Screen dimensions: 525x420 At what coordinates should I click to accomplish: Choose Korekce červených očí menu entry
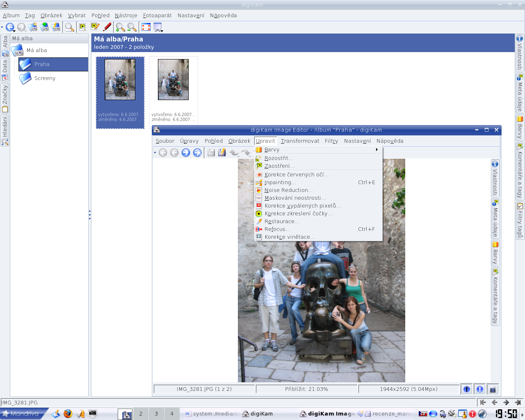[x=318, y=175]
